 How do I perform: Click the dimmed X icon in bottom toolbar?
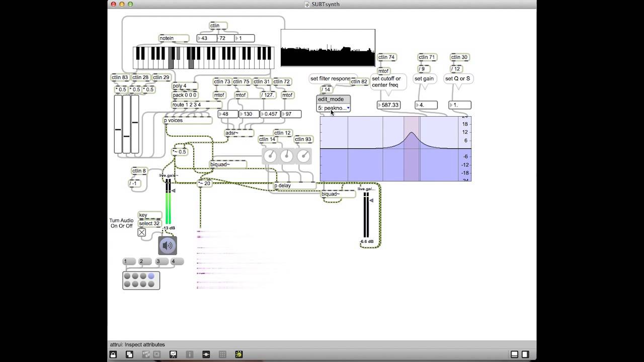156,354
